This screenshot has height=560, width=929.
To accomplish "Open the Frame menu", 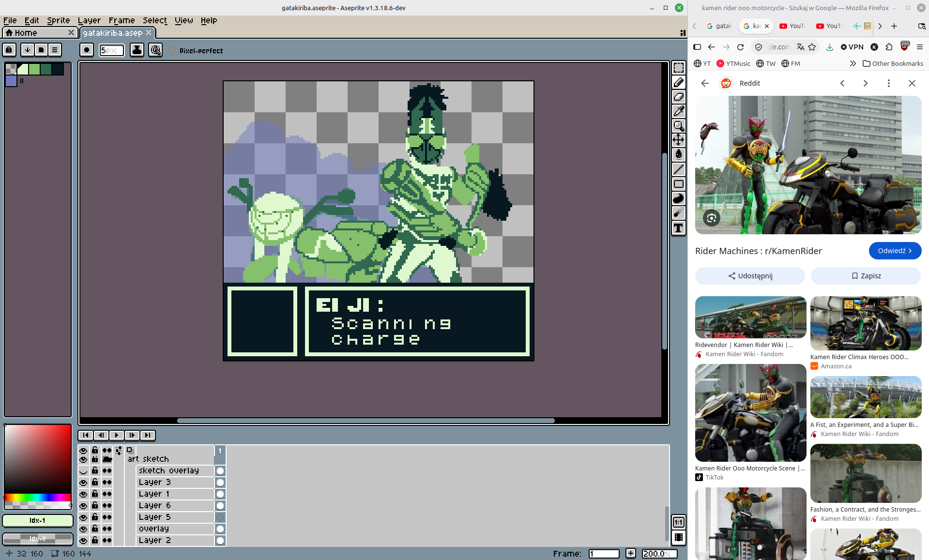I will pyautogui.click(x=122, y=20).
